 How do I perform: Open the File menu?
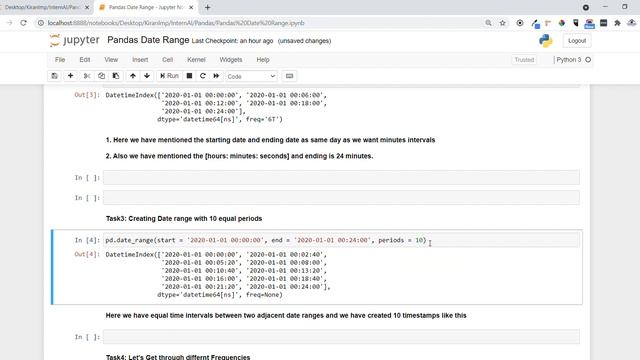(x=60, y=60)
